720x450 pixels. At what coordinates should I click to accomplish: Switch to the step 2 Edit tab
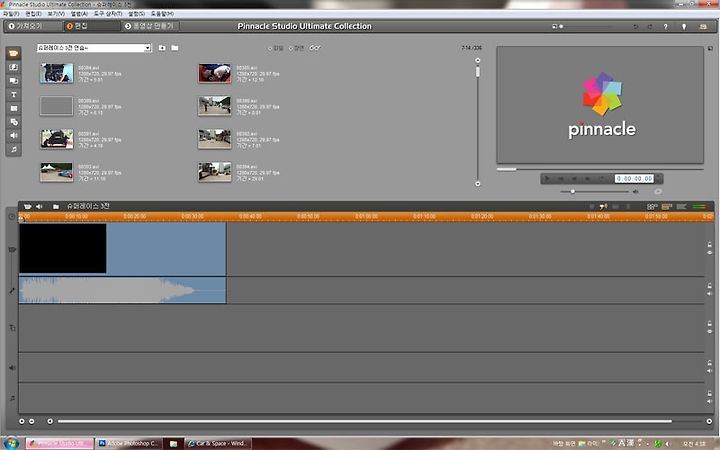[91, 26]
